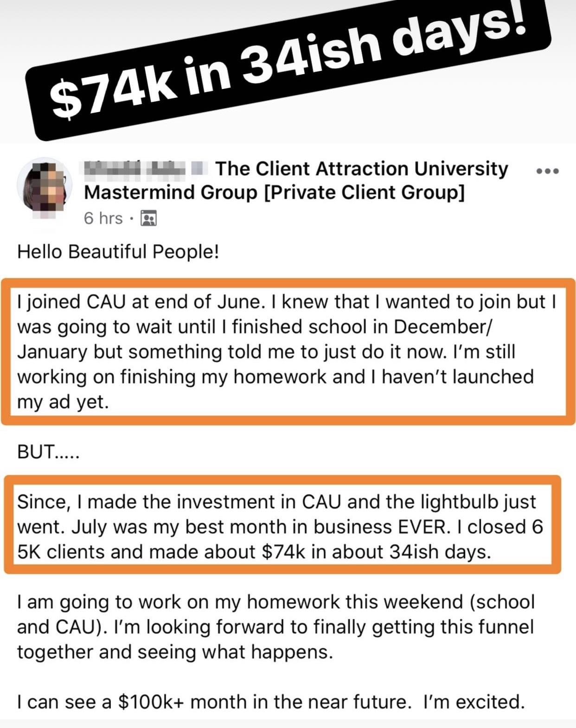This screenshot has height=728, width=576.
Task: Click the 'Mastermind Group [Private Client Group]' line
Action: 274,192
